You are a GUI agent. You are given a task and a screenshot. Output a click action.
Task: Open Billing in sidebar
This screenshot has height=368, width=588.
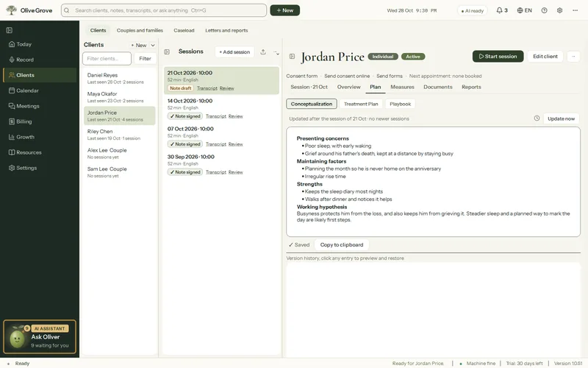[40, 121]
